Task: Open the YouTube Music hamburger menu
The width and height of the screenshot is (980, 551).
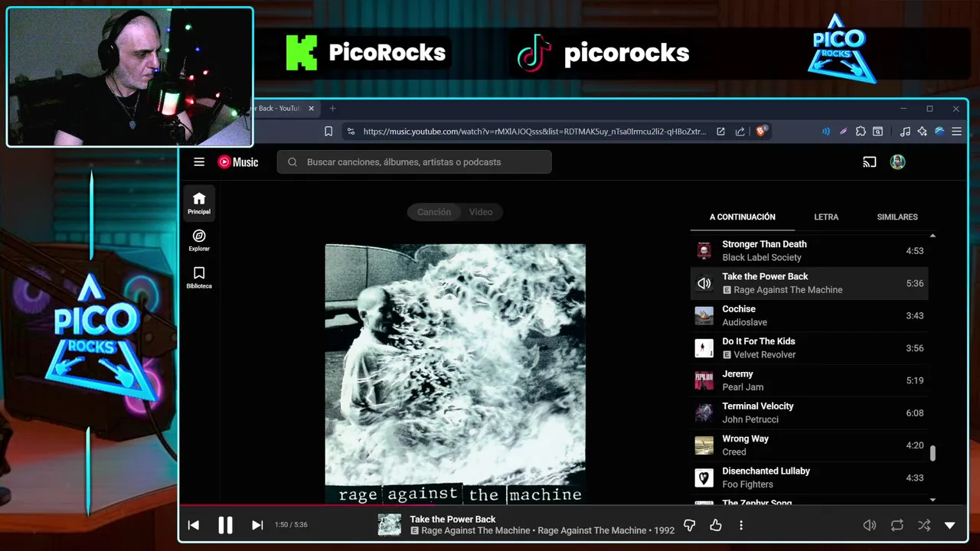Action: click(199, 161)
